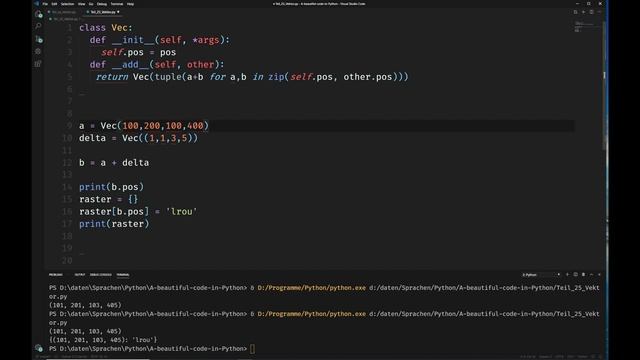Open the Search view in activity bar
The image size is (640, 360).
38,27
